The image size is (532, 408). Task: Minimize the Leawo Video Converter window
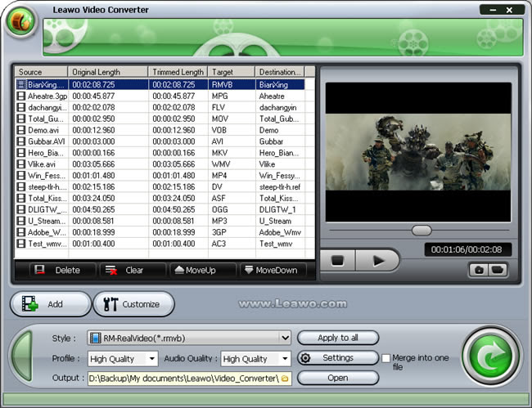point(493,10)
